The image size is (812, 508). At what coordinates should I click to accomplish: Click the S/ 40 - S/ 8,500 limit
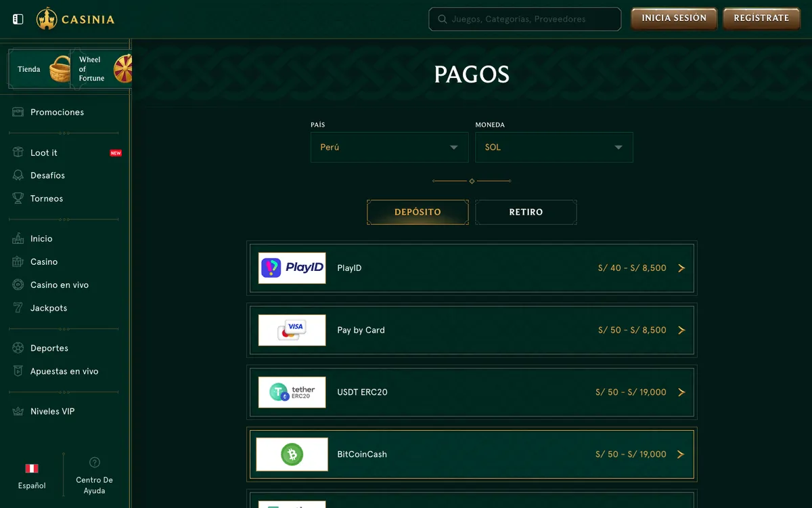[632, 268]
